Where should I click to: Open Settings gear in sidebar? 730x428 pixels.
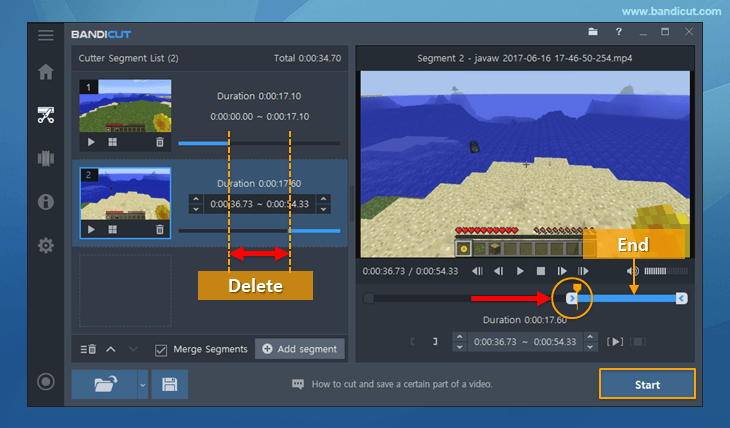46,245
